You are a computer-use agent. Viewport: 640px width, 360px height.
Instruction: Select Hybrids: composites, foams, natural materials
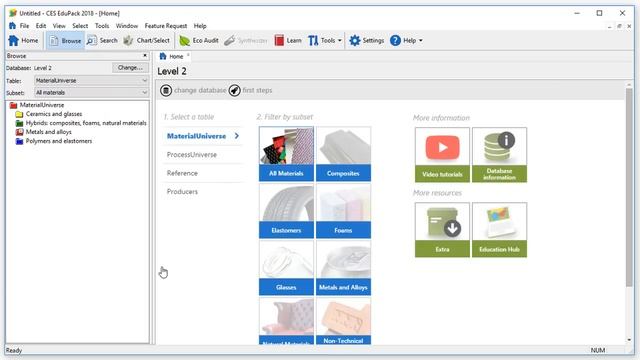coord(81,123)
